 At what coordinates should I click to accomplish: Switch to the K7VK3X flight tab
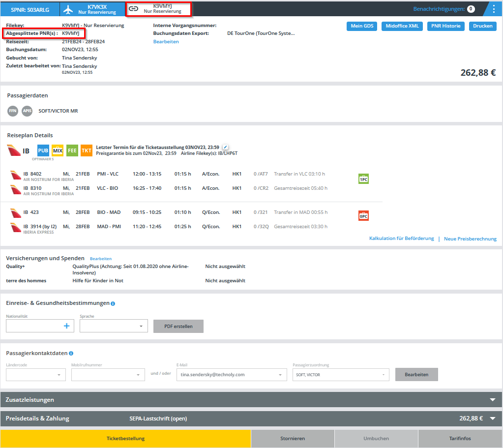point(91,9)
